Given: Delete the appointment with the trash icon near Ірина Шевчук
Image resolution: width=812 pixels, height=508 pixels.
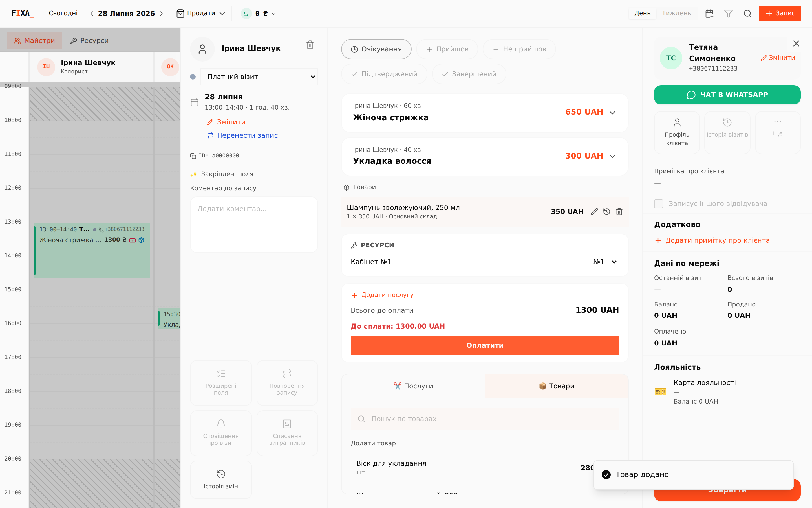Looking at the screenshot, I should point(310,45).
